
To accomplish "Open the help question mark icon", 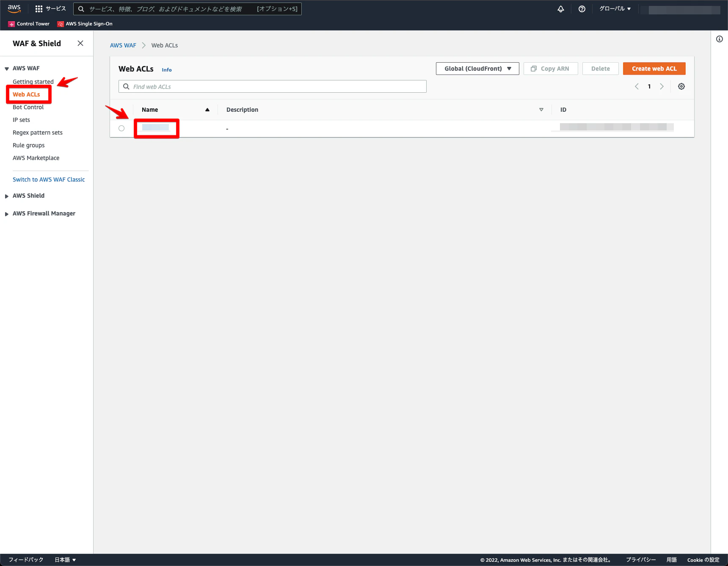I will tap(582, 9).
